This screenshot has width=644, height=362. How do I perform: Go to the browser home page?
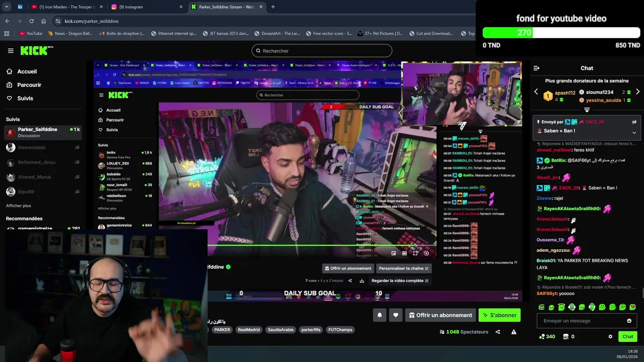[43, 21]
